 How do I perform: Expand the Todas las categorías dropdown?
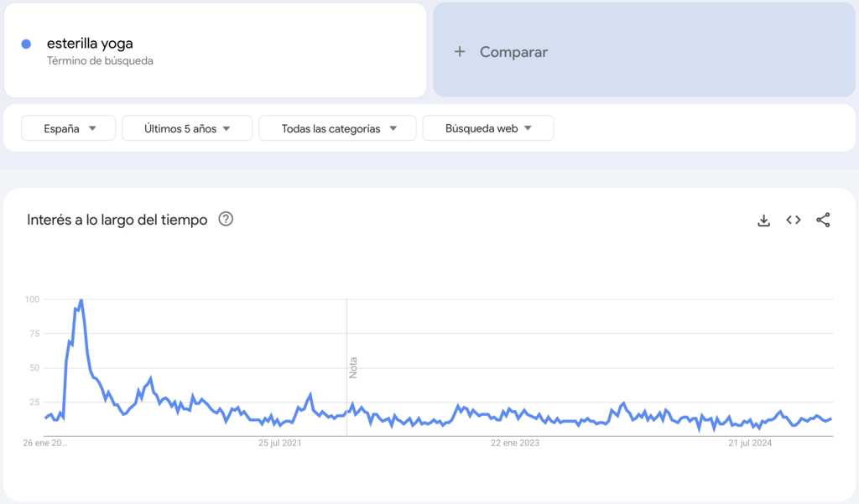tap(337, 127)
